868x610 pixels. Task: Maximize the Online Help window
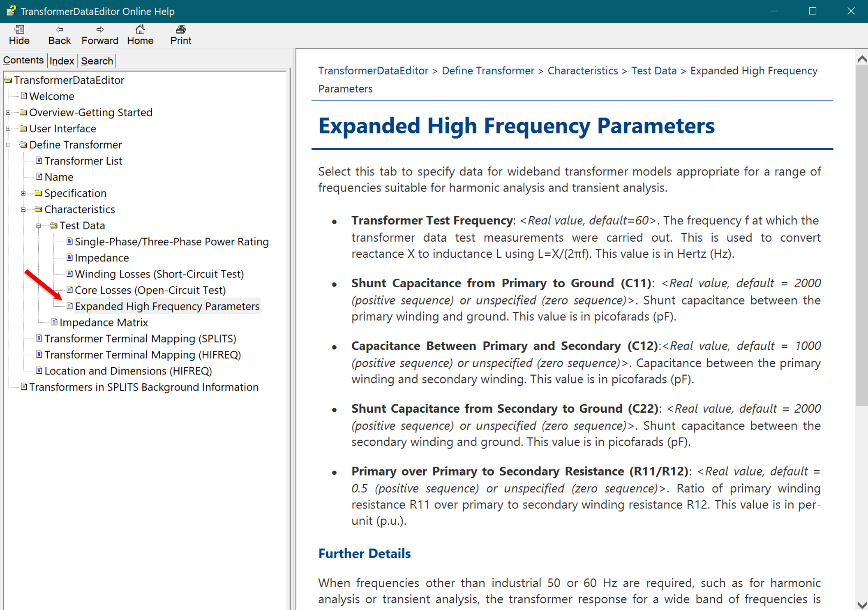point(813,11)
